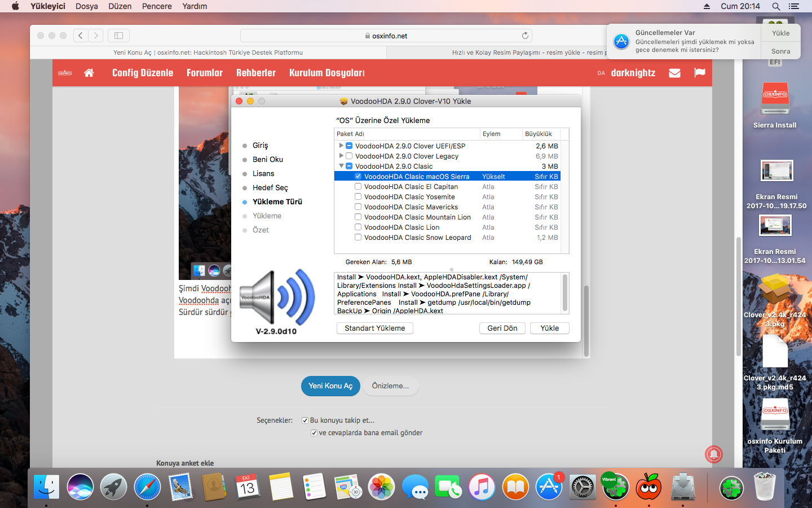
Task: Click the install description scrollbar
Action: pos(564,292)
